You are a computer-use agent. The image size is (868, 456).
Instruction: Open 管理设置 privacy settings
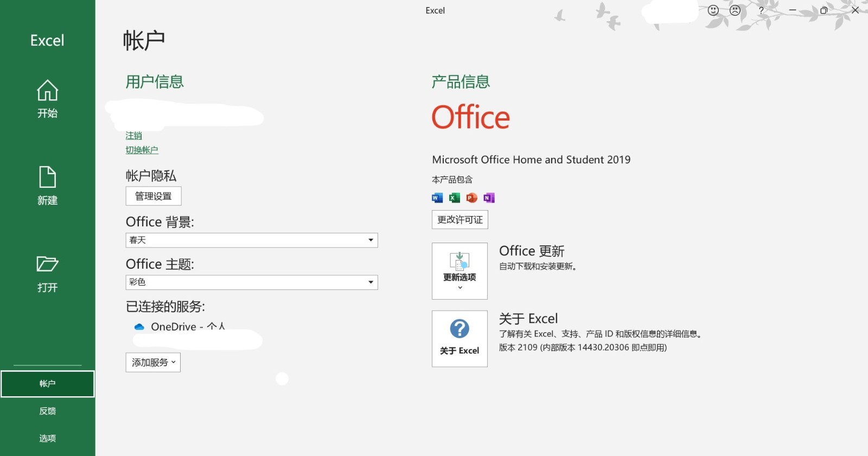click(x=154, y=196)
